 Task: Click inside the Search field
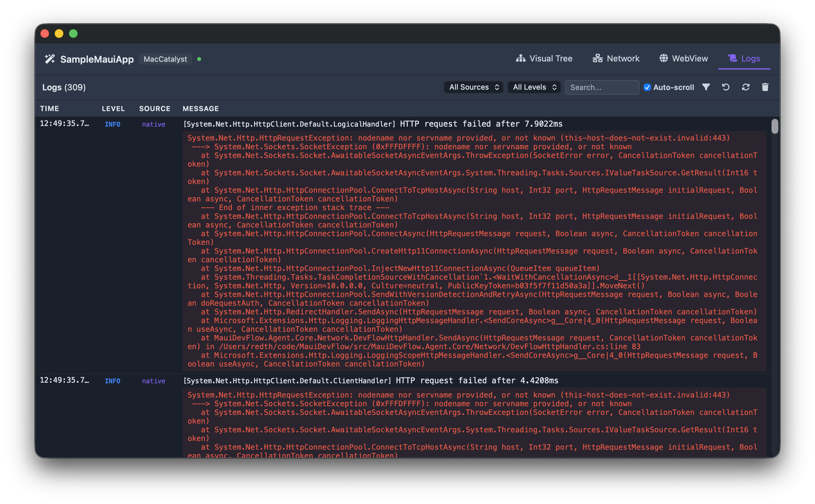pyautogui.click(x=602, y=87)
